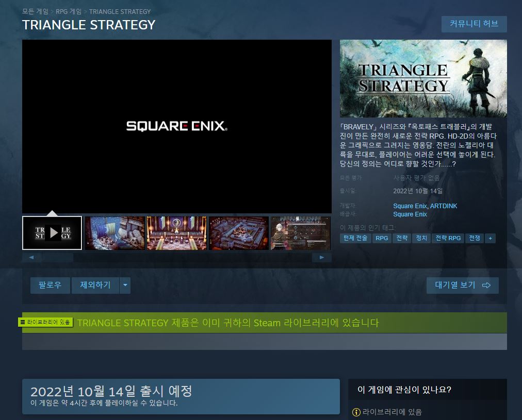Image resolution: width=522 pixels, height=420 pixels.
Task: Select the ship battle screenshot thumbnail
Action: coord(115,233)
